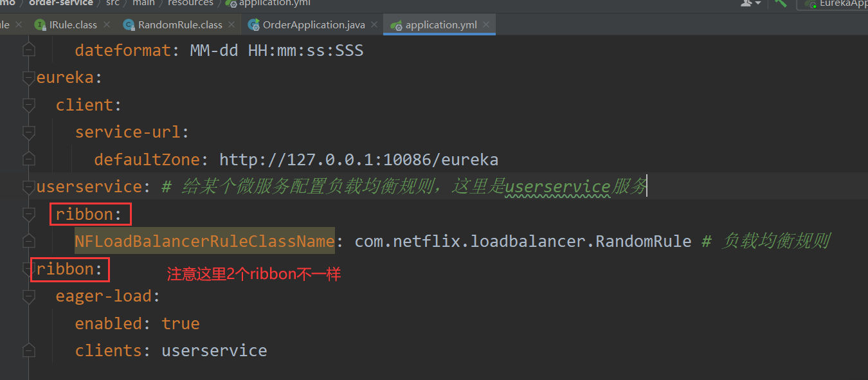Click the resources breadcrumb folder
868x380 pixels.
coord(190,3)
